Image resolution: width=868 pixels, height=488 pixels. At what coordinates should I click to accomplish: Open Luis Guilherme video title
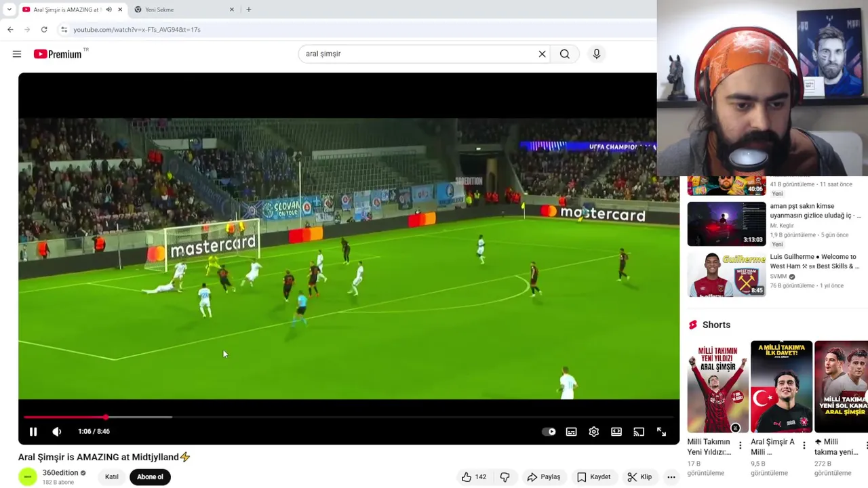point(814,262)
